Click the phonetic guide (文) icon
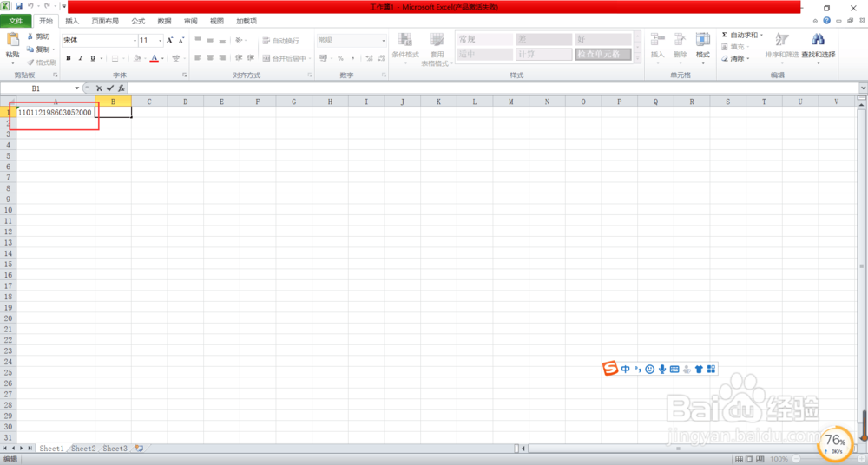This screenshot has height=465, width=868. [175, 58]
